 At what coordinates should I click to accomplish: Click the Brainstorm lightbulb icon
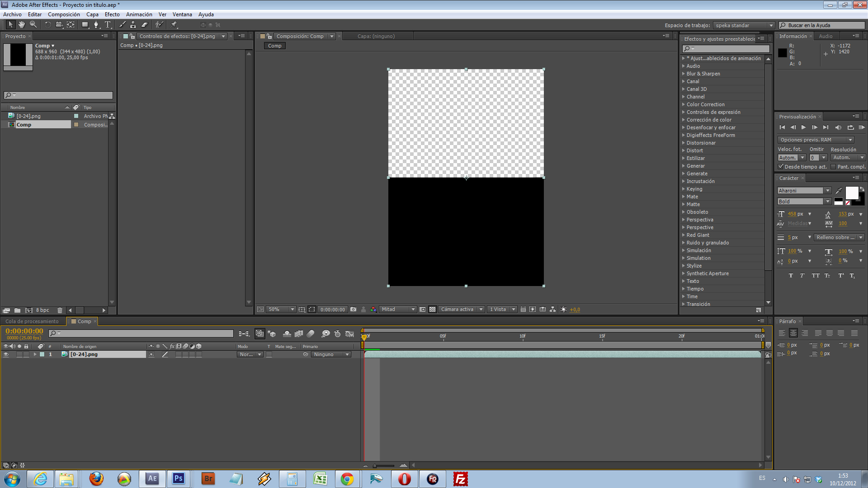(x=325, y=334)
